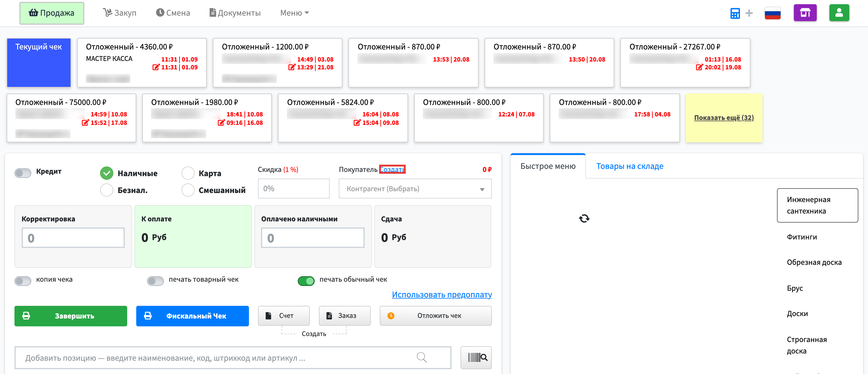Create a Счет document
Screen dimensions: 868x374
click(x=283, y=316)
